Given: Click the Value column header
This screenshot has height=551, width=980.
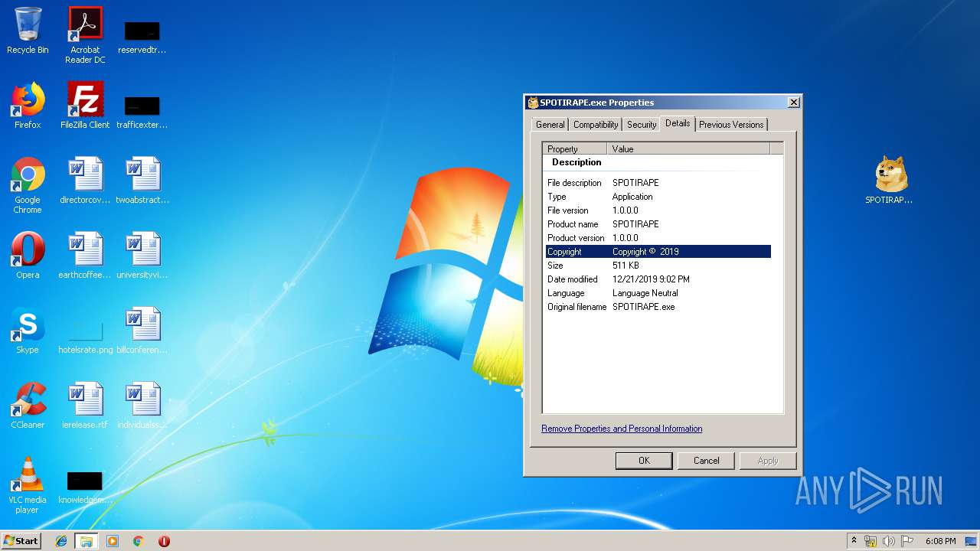Looking at the screenshot, I should click(688, 148).
